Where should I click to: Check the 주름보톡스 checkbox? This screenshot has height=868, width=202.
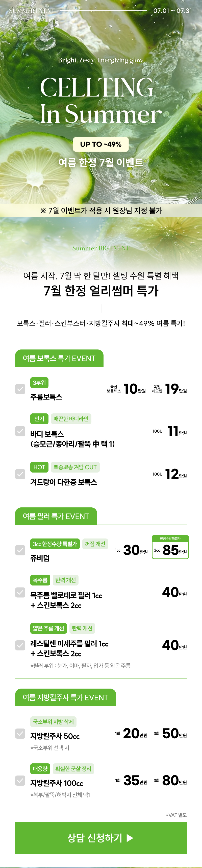20,389
